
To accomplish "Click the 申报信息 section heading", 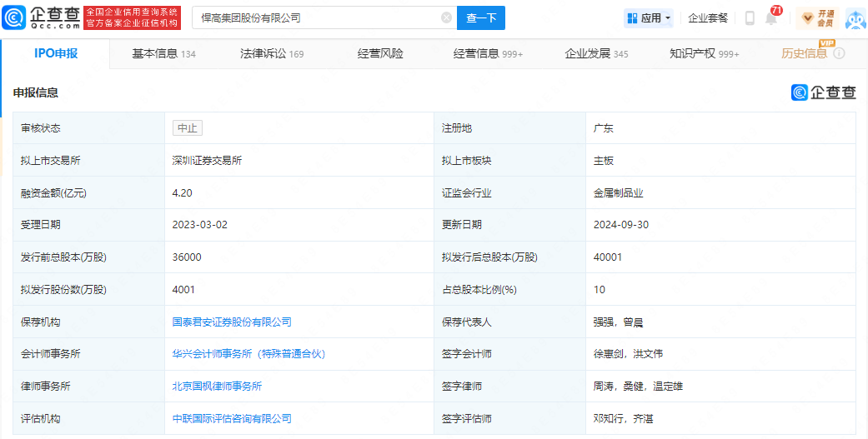I will coord(36,93).
